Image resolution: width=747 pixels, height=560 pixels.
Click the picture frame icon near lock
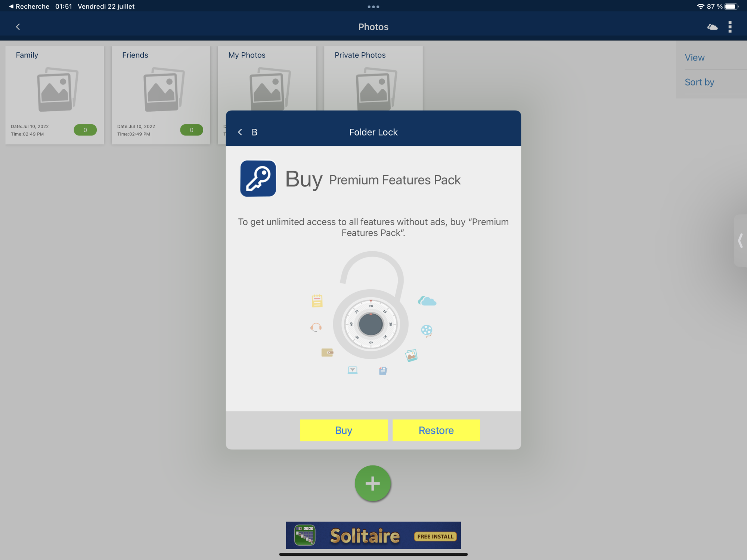tap(411, 355)
